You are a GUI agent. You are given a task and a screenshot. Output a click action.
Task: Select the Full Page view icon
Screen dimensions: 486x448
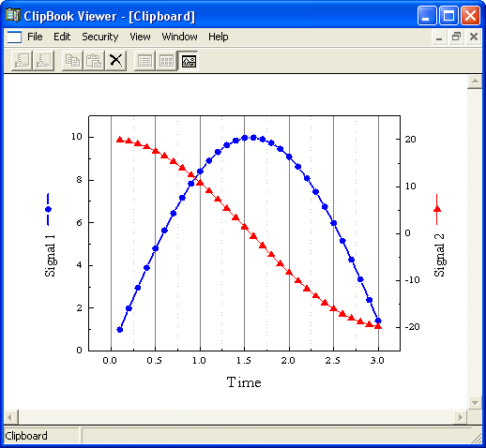pyautogui.click(x=189, y=61)
